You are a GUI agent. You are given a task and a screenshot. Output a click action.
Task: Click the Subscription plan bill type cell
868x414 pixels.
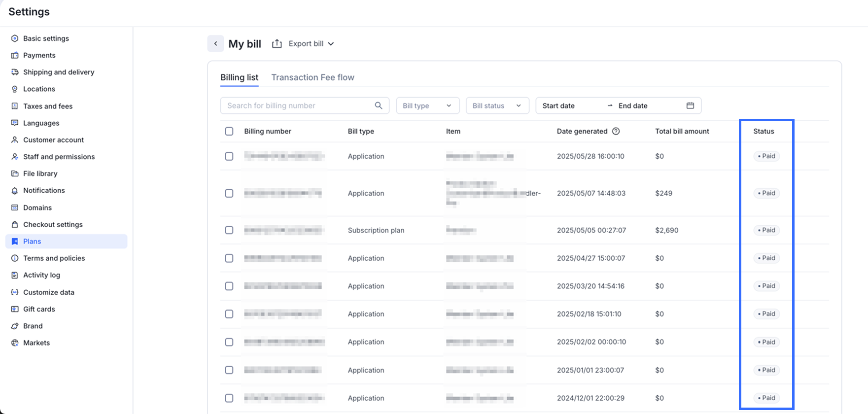coord(376,230)
